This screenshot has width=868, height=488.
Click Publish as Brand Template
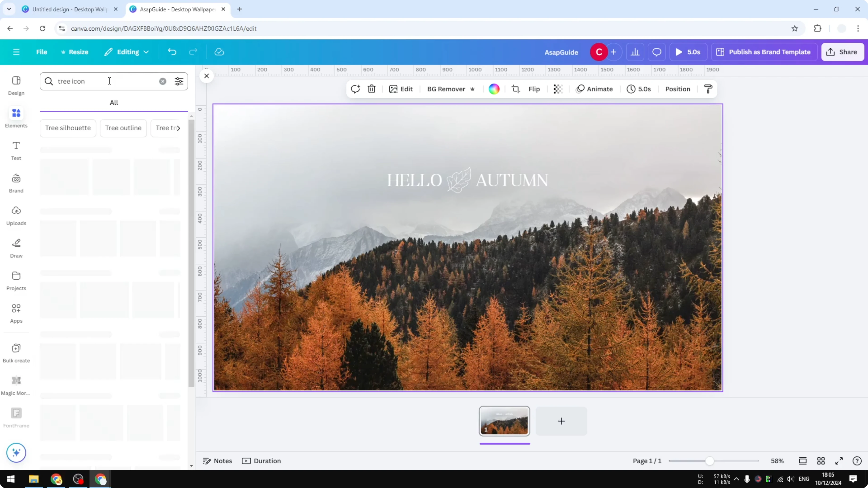[x=764, y=52]
